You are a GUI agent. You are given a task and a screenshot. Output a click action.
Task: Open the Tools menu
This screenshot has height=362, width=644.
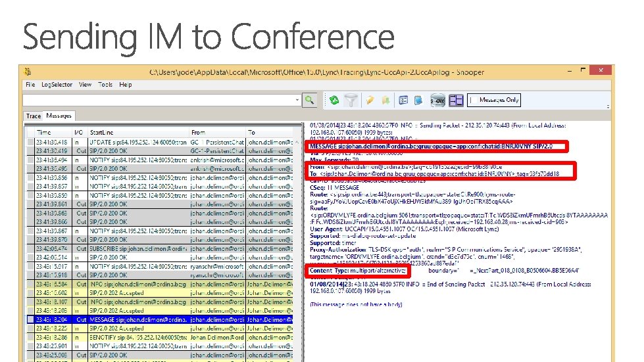(x=105, y=85)
